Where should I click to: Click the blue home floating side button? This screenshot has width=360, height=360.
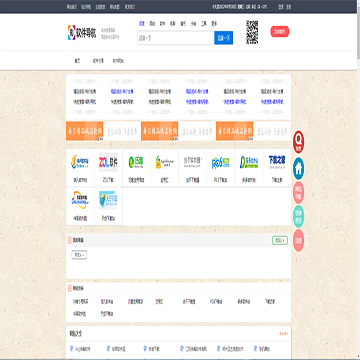click(x=299, y=169)
